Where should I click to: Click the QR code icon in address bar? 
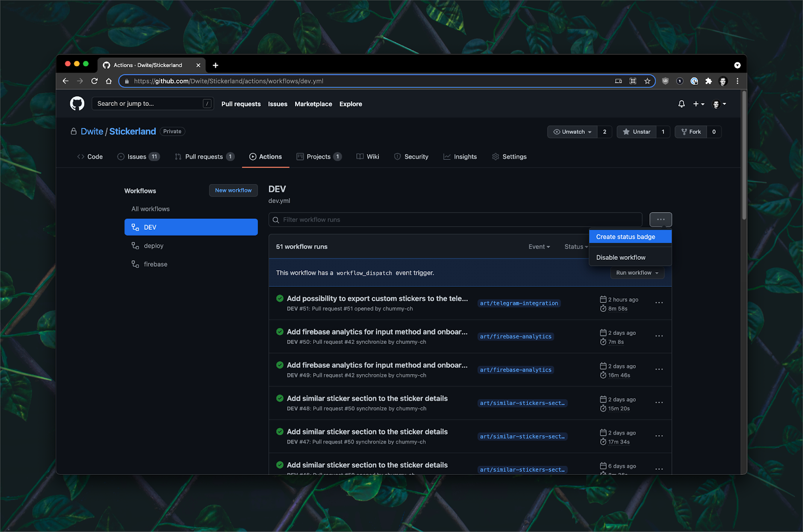coord(633,81)
